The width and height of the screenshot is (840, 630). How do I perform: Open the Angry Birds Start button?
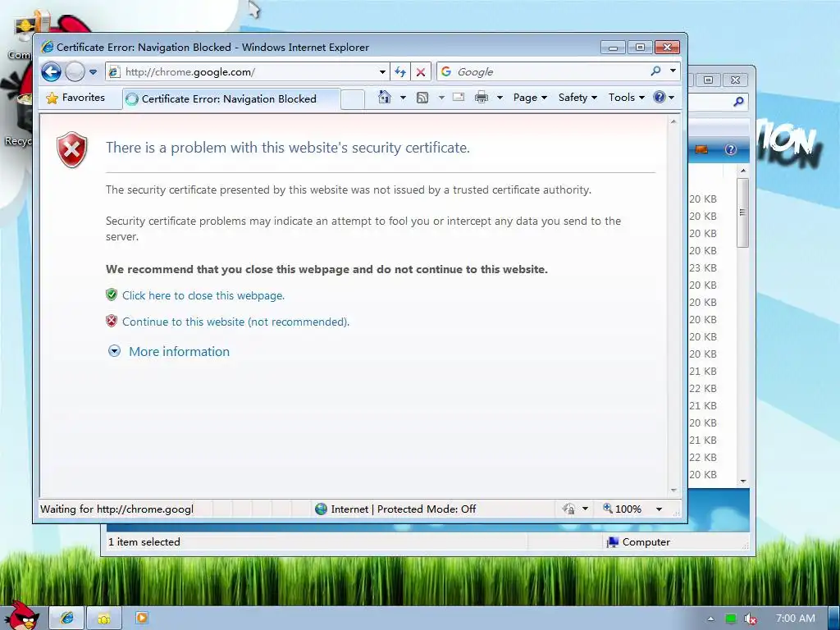(x=21, y=615)
